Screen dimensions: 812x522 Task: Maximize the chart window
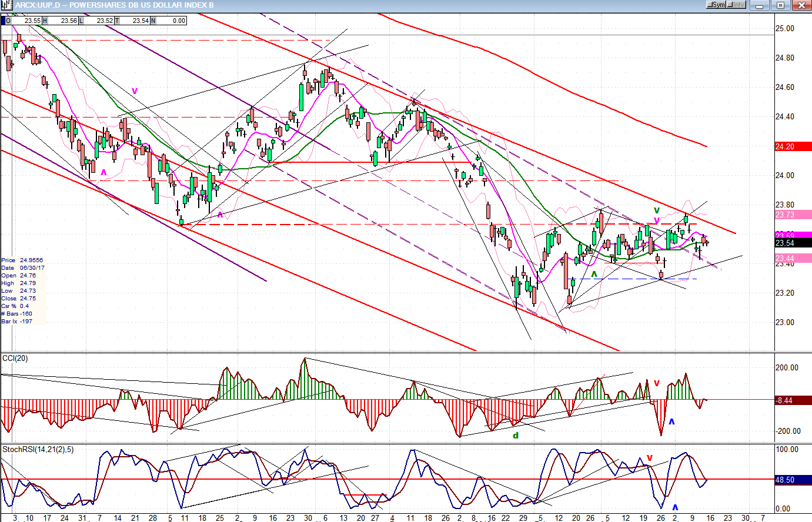point(780,5)
